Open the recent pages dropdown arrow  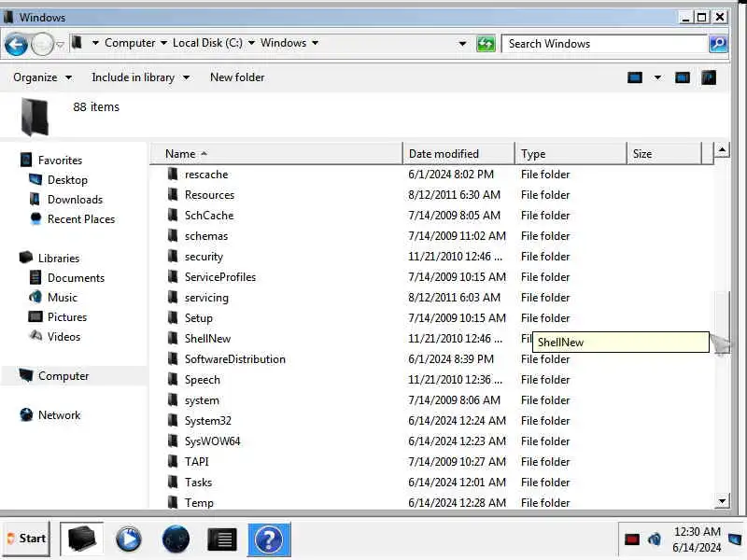click(60, 45)
